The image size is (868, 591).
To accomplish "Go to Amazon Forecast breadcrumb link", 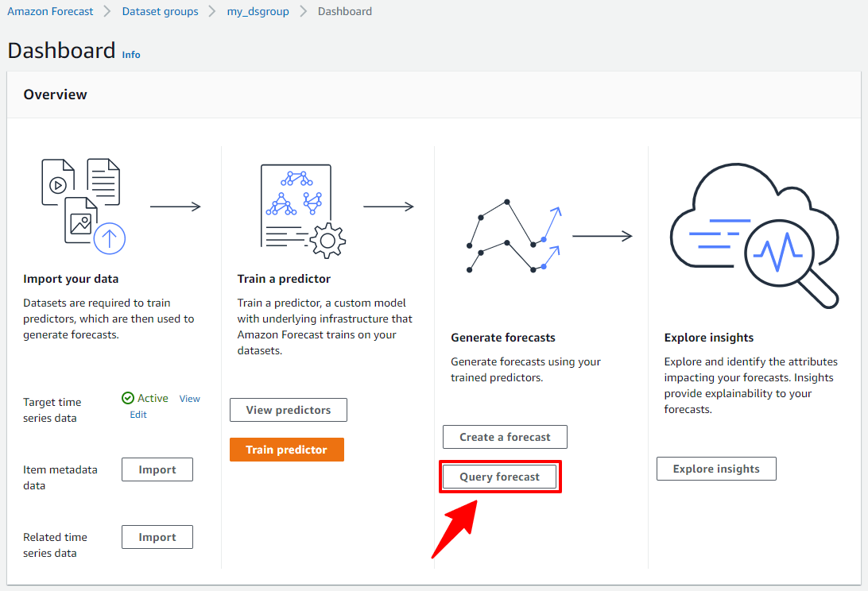I will pyautogui.click(x=50, y=12).
